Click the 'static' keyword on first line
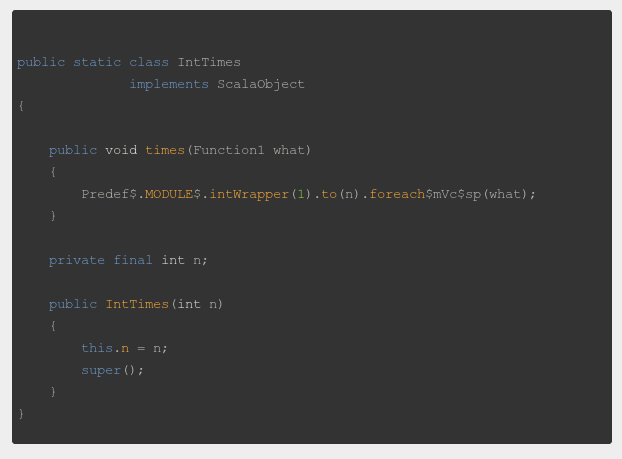This screenshot has height=459, width=622. pyautogui.click(x=97, y=62)
